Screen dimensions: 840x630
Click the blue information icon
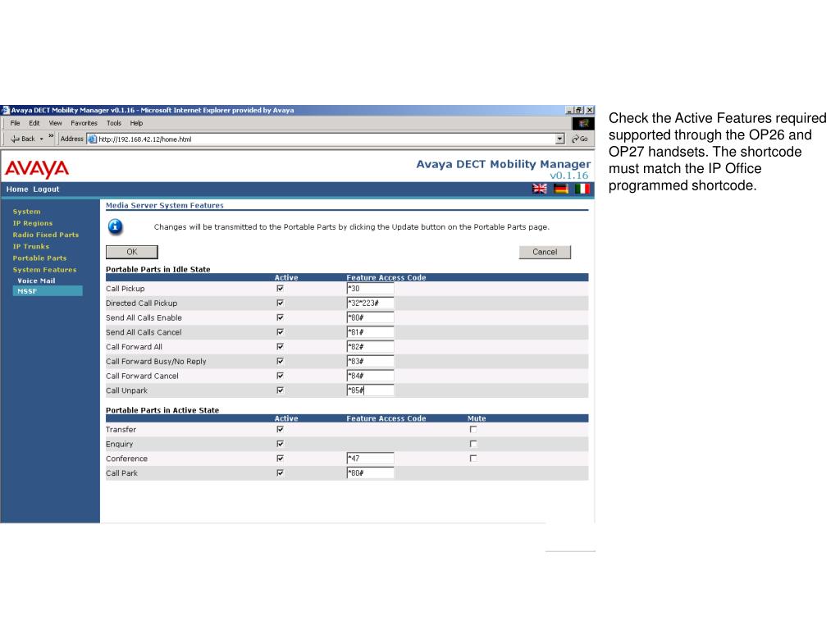coord(115,226)
